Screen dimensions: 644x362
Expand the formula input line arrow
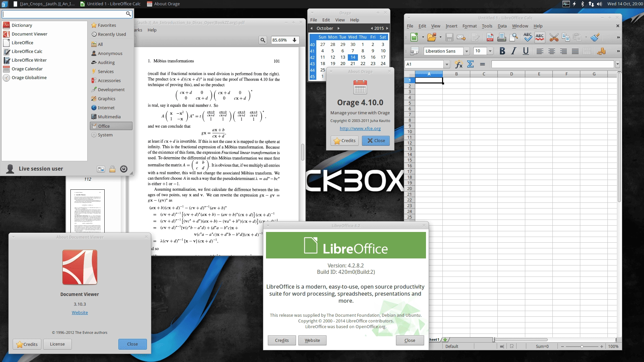618,64
